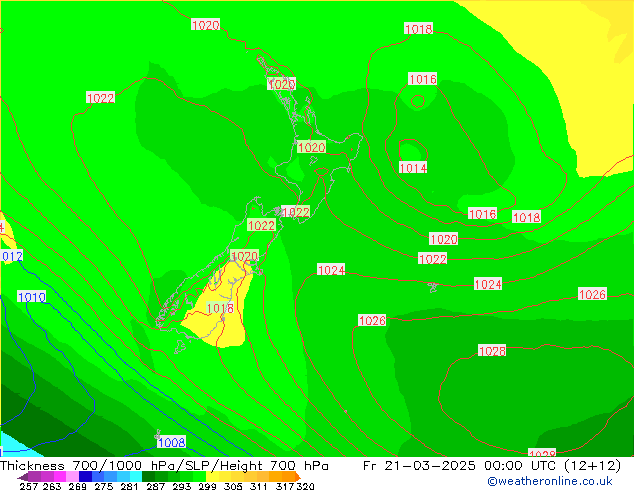Pick the cyan legend swatch above 281
Image resolution: width=634 pixels, height=490 pixels.
click(x=136, y=476)
